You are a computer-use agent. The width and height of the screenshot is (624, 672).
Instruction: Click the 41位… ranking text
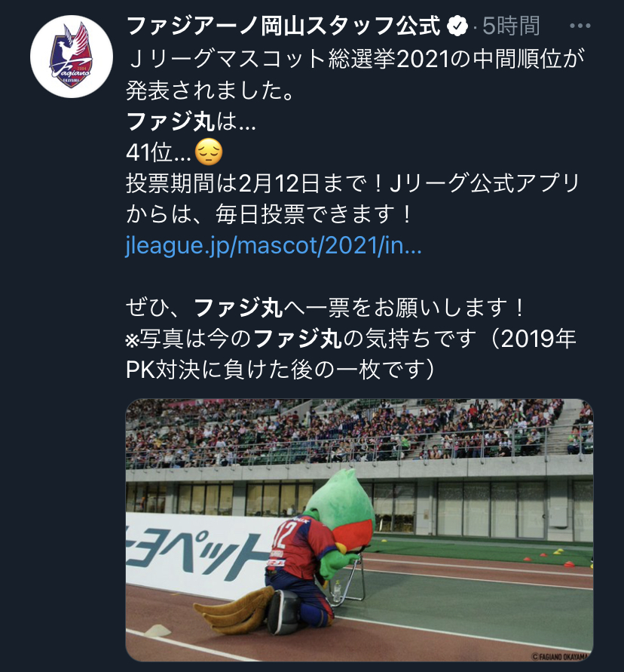point(159,152)
